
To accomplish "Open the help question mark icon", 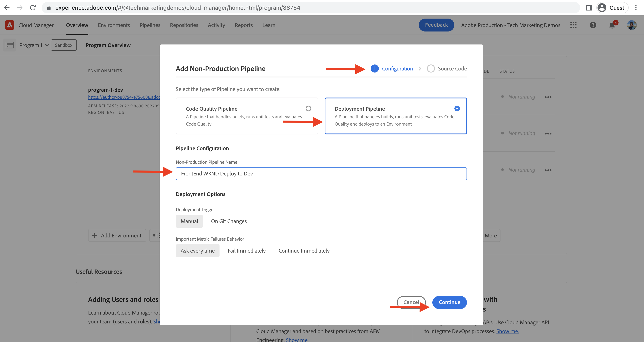I will 593,25.
